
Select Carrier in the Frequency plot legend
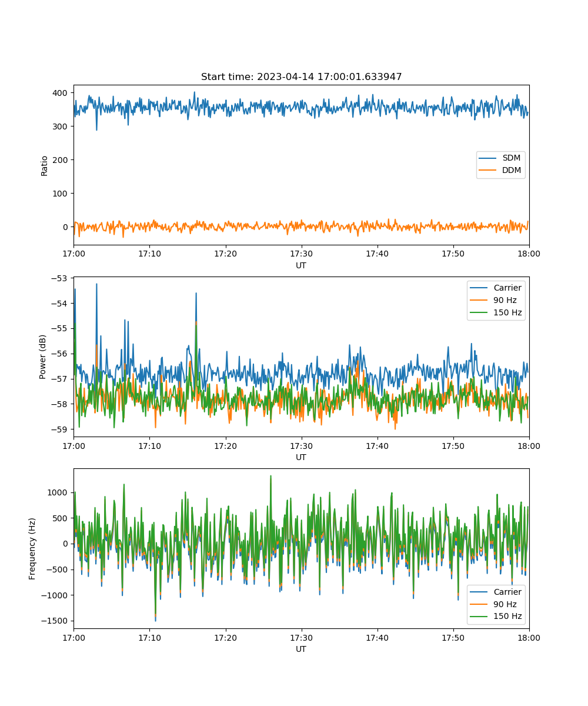507,592
